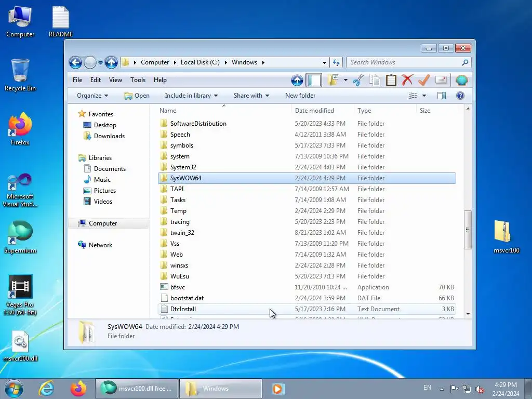Click the folder options toolbar icon
The height and width of the screenshot is (399, 532).
(333, 80)
